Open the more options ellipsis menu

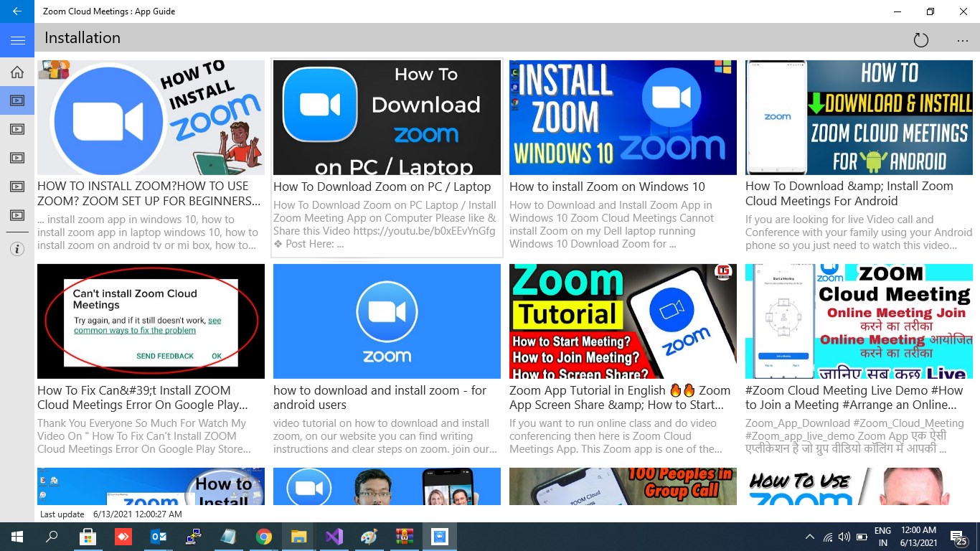pyautogui.click(x=963, y=40)
